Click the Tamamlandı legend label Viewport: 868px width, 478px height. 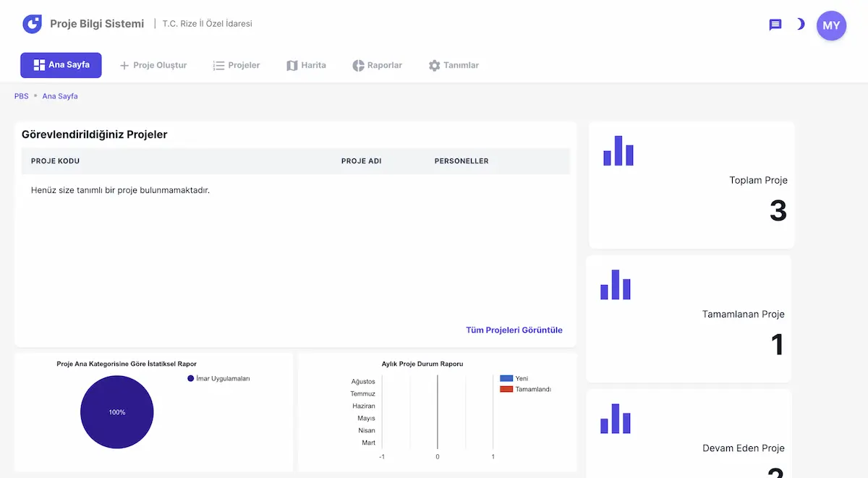(533, 389)
